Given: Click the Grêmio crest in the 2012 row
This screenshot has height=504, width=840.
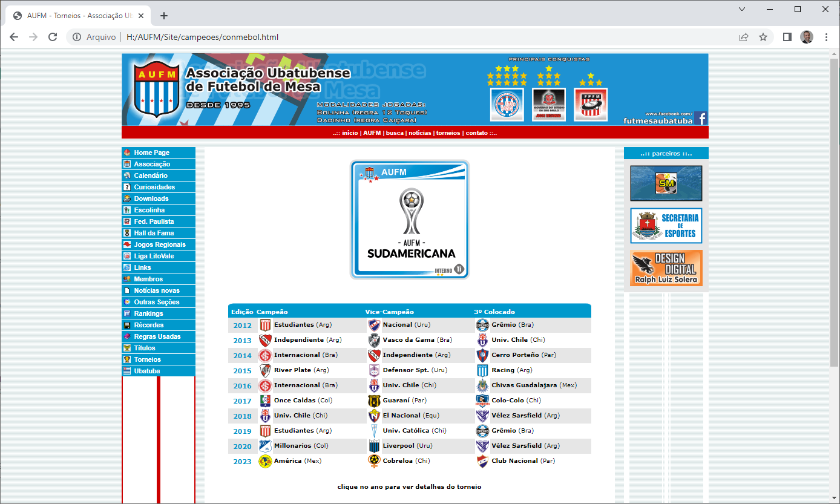Looking at the screenshot, I should point(482,325).
